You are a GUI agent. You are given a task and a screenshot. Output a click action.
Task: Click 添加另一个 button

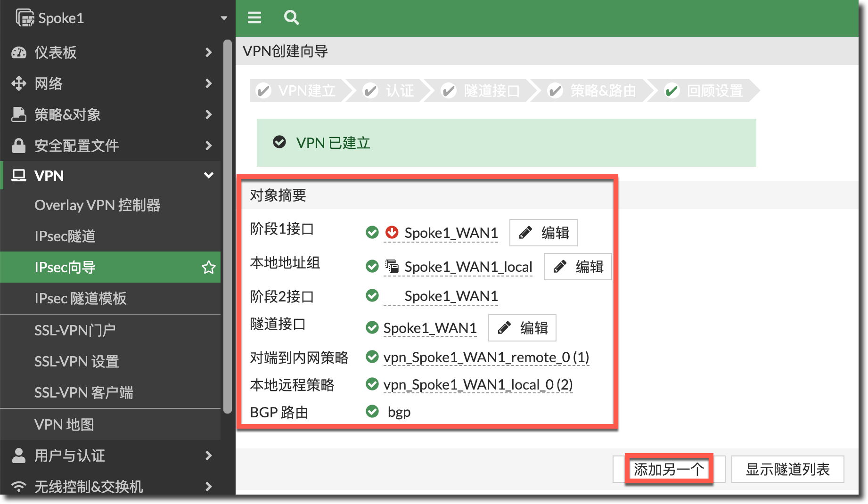tap(668, 469)
